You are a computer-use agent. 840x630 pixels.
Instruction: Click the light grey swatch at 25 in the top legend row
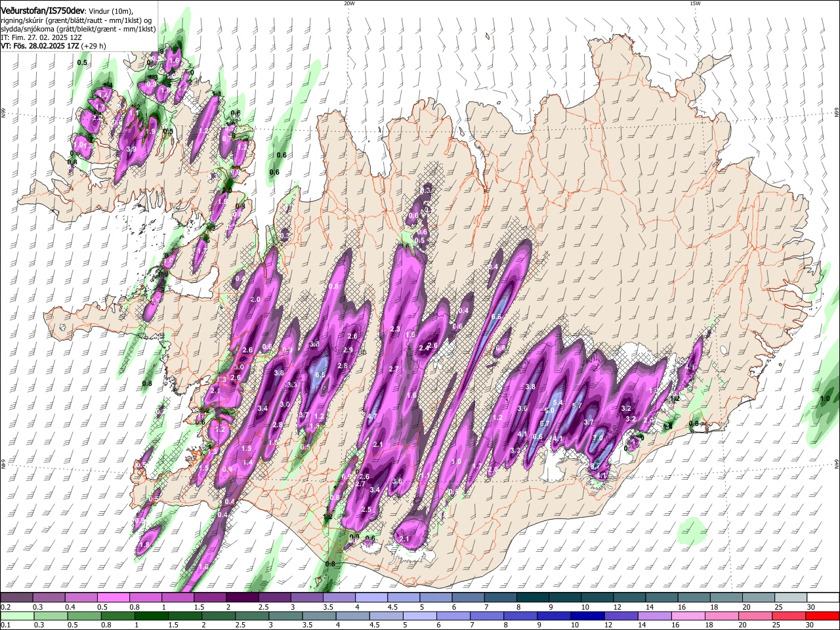790,597
